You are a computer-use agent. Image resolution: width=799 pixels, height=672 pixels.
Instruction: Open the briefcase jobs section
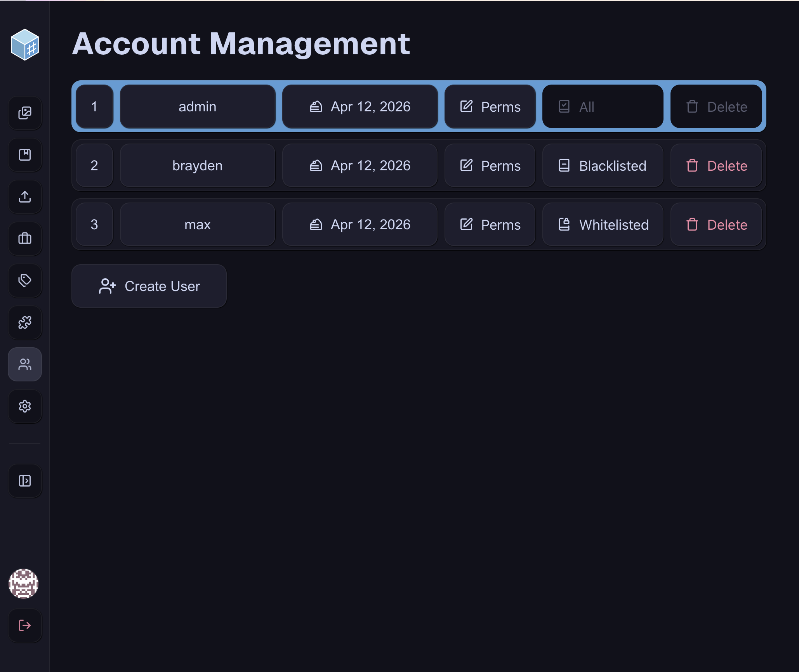(x=25, y=239)
